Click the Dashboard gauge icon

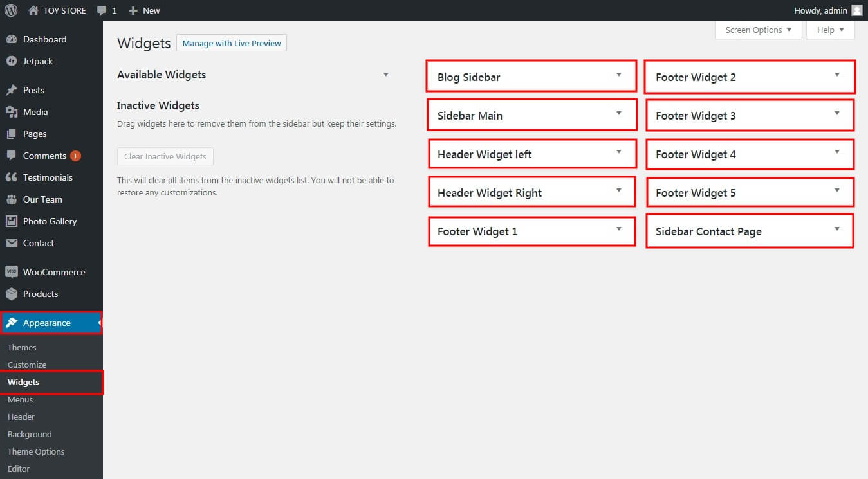tap(12, 39)
